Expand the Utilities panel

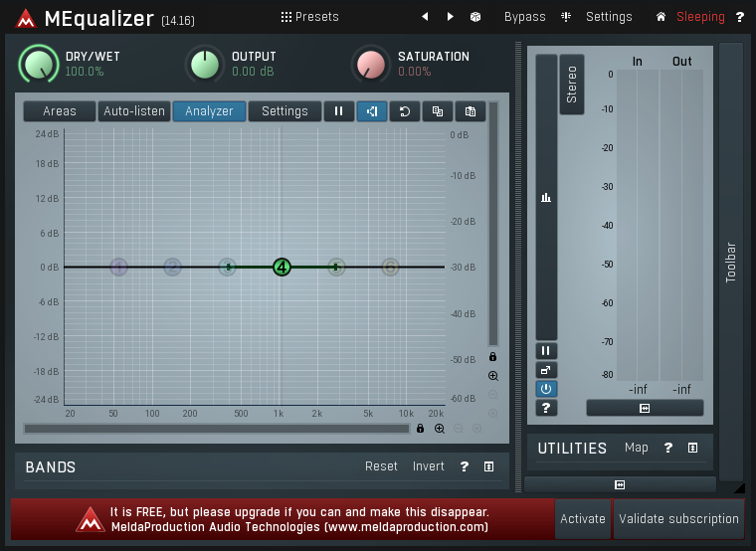(x=692, y=448)
